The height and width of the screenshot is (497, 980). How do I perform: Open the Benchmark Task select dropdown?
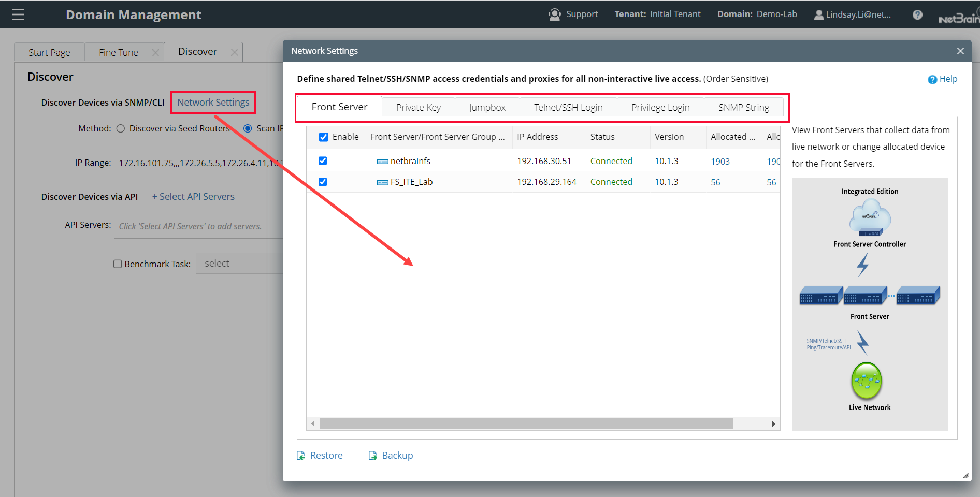click(239, 264)
